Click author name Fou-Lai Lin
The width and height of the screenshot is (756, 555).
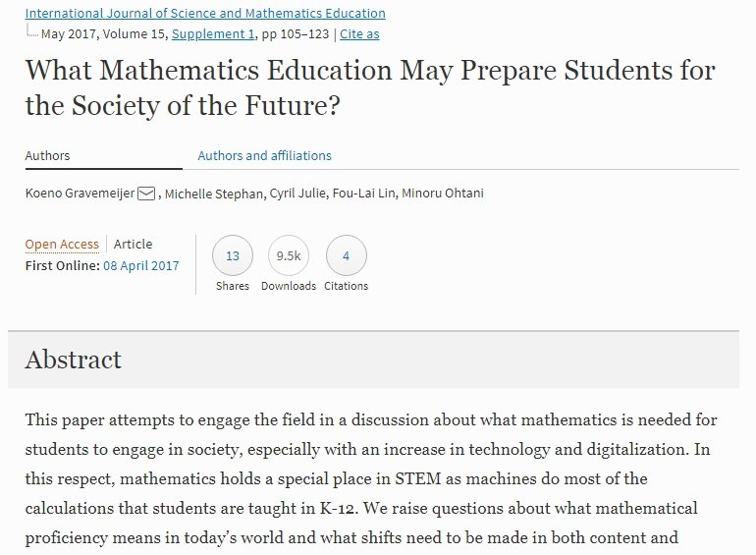(x=363, y=193)
